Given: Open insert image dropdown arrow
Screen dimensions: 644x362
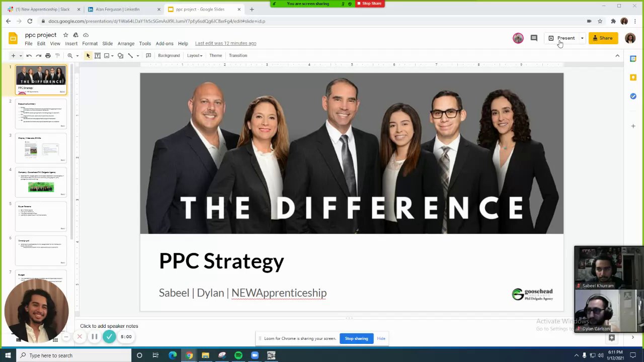Looking at the screenshot, I should click(112, 55).
